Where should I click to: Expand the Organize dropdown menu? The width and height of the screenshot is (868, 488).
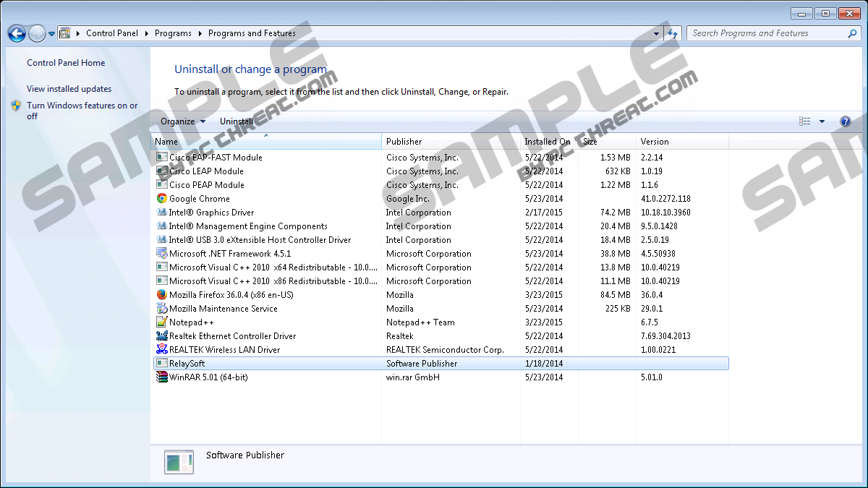tap(182, 121)
